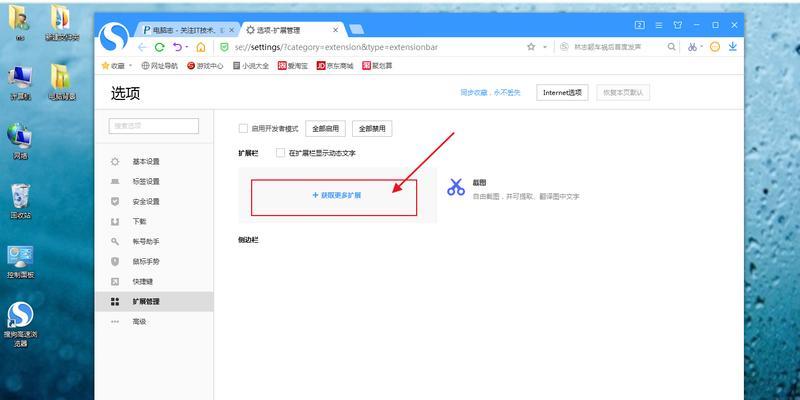This screenshot has width=800, height=400.
Task: Open the tab count window icon
Action: (639, 25)
